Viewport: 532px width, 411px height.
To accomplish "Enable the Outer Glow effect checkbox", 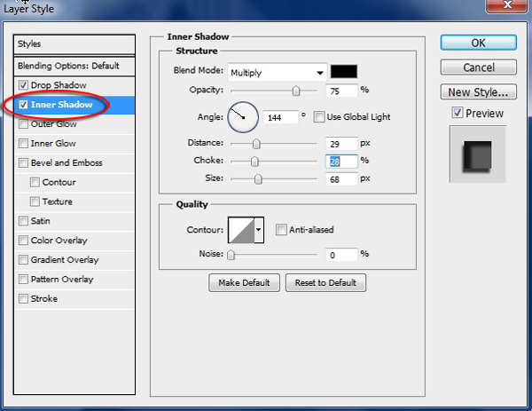I will [23, 124].
